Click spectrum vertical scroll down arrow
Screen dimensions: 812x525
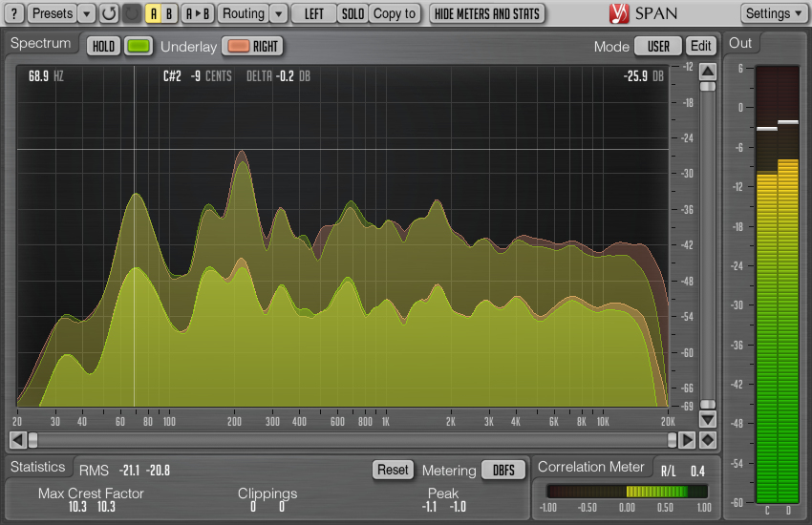tap(708, 418)
